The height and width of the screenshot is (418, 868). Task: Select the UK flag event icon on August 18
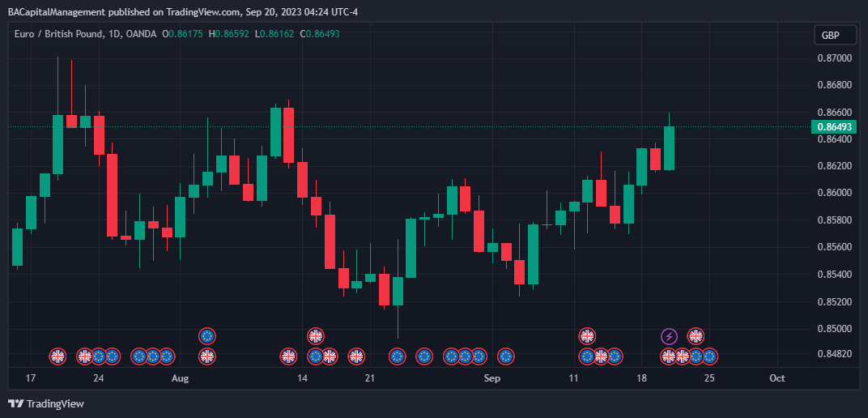coord(356,356)
